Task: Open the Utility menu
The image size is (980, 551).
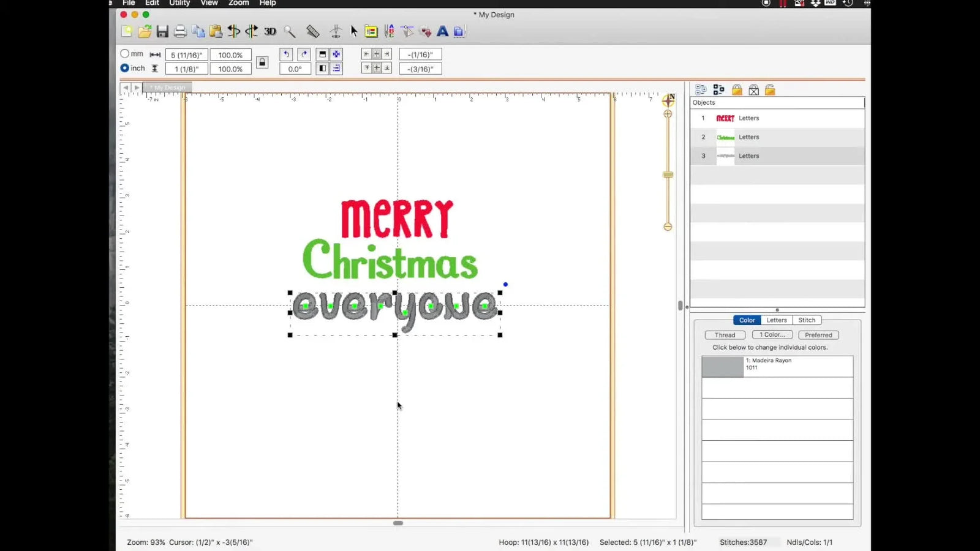Action: 179,3
